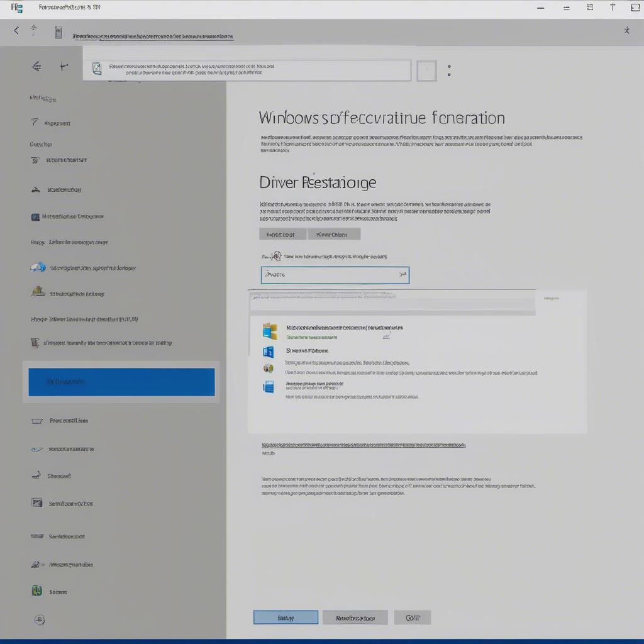
Task: Select the people icon above the green sidebar icon
Action: [36, 564]
